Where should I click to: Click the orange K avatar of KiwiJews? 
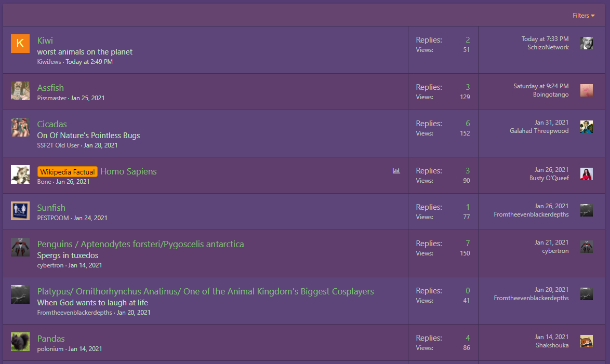tap(20, 44)
